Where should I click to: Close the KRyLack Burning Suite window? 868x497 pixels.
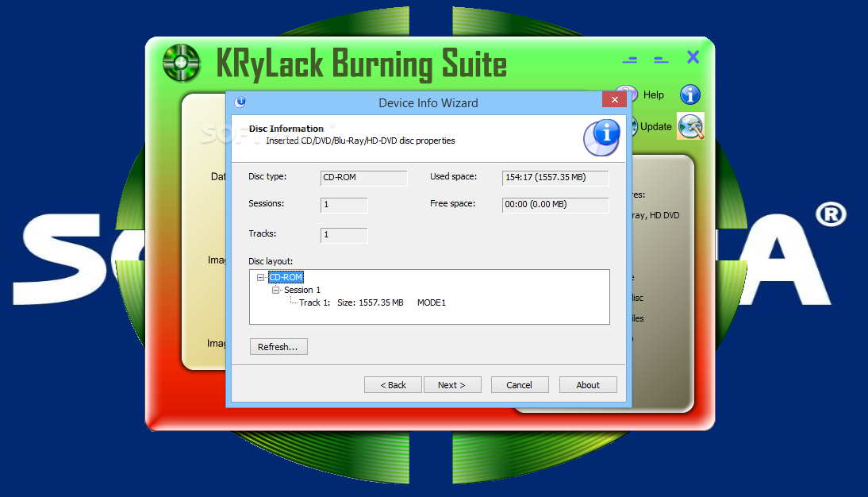pyautogui.click(x=693, y=57)
